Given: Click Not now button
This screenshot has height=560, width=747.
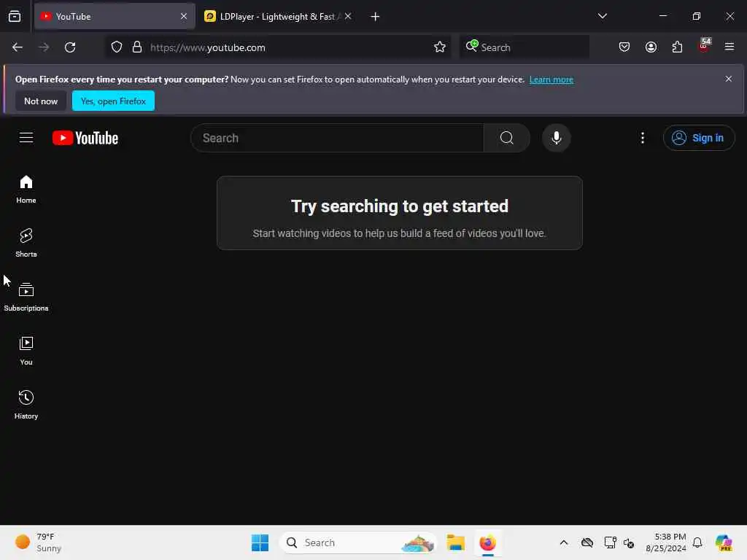Looking at the screenshot, I should 41,101.
